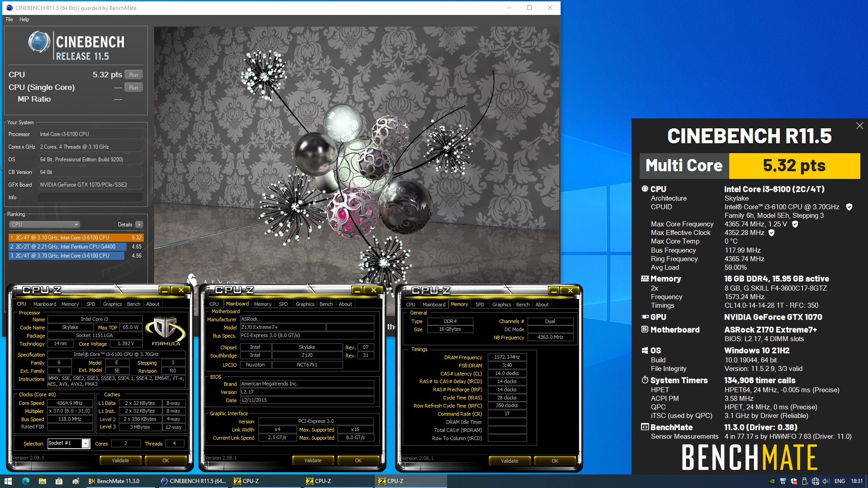Click the verified shield beside Max Core Frequency

[795, 224]
